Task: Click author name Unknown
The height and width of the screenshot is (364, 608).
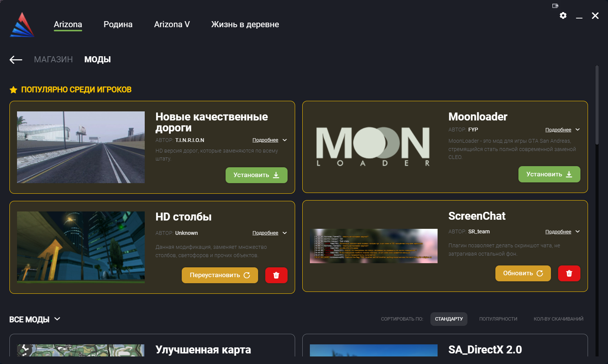Action: [186, 233]
